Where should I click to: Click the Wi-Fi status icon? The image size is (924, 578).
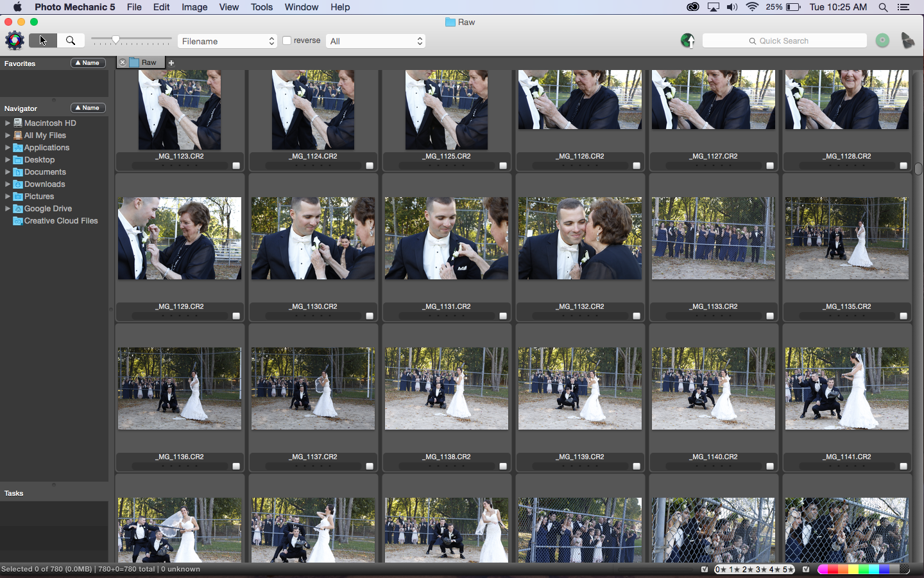coord(753,7)
